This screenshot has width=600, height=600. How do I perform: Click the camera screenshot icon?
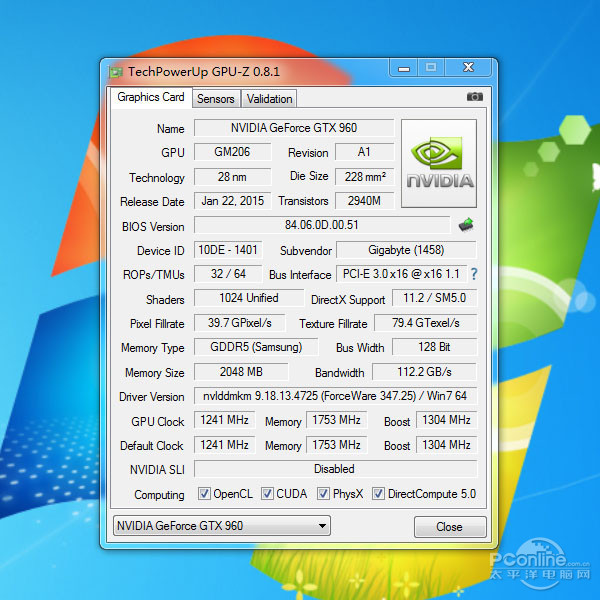tap(474, 97)
